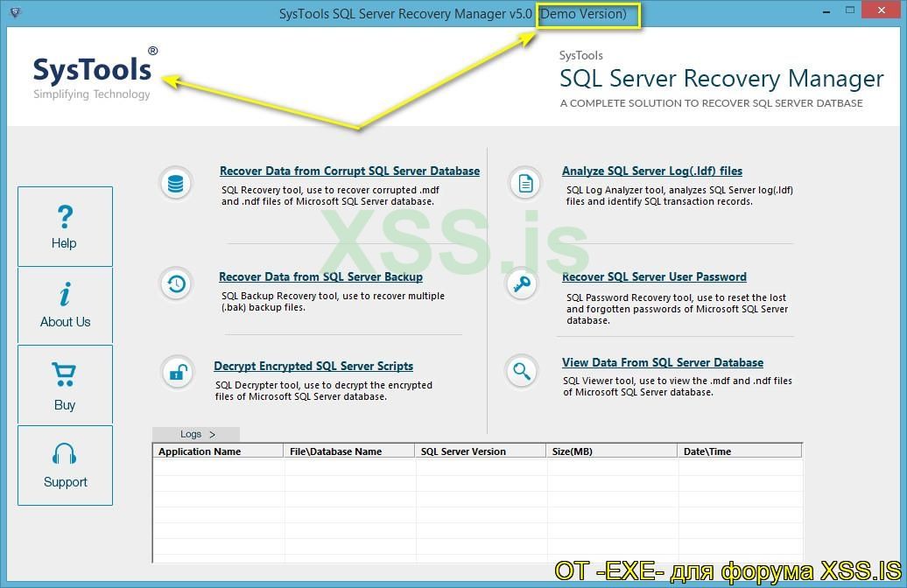Screen dimensions: 907x588
Task: Click the 'SQL Log Analyzer tool' description text
Action: point(679,195)
